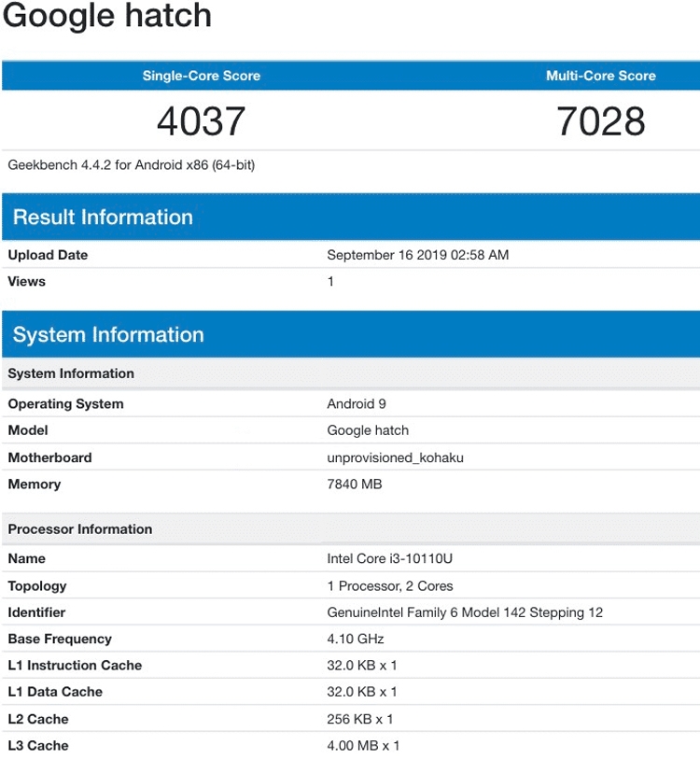The height and width of the screenshot is (759, 700).
Task: Select the L1 Data Cache value 32.0 KB x 1
Action: [x=362, y=692]
